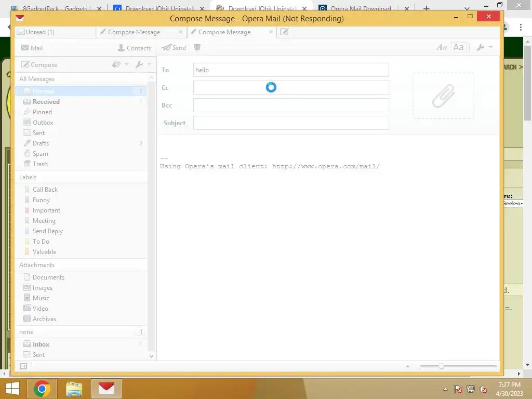Open Chrome from the taskbar
Viewport: 532px width, 399px height.
coord(42,389)
